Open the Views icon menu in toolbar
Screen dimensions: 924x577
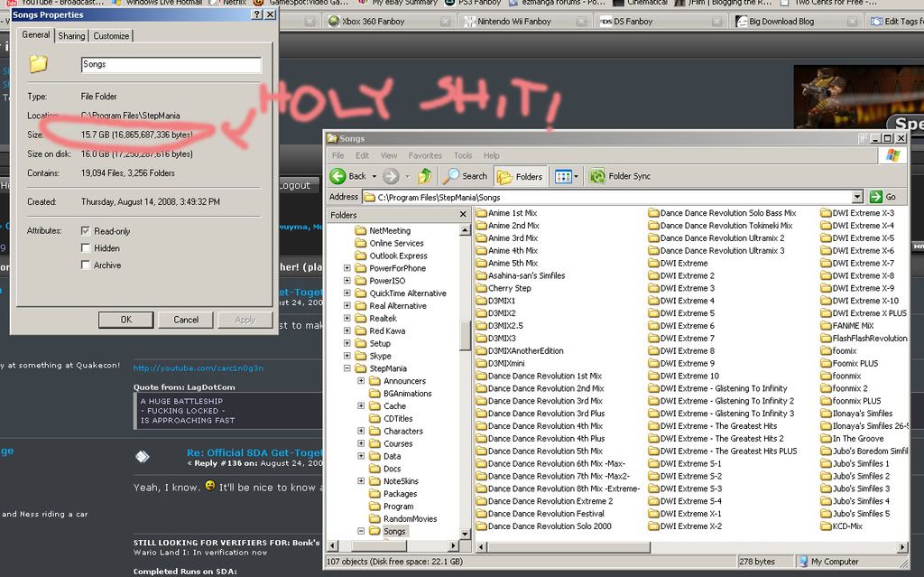(566, 176)
